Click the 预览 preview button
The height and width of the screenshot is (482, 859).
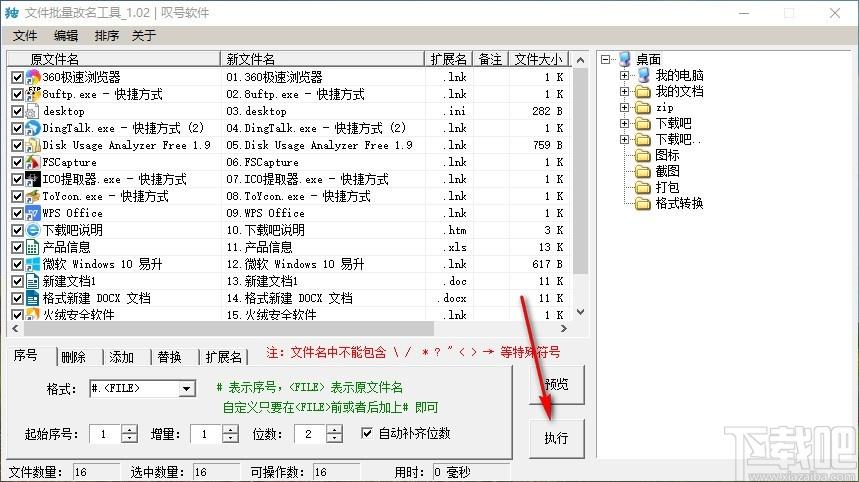click(557, 385)
